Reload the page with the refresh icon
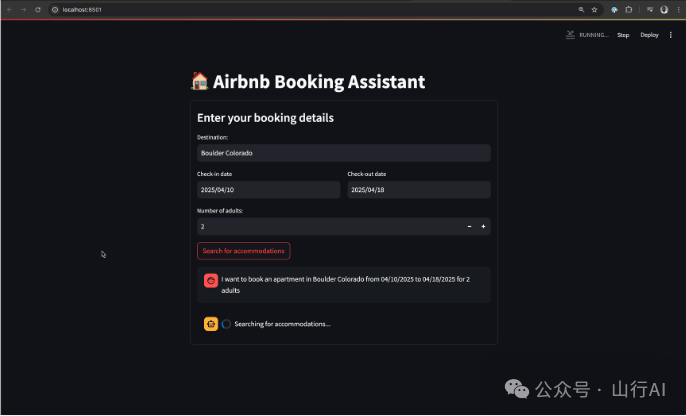686x416 pixels. [38, 9]
